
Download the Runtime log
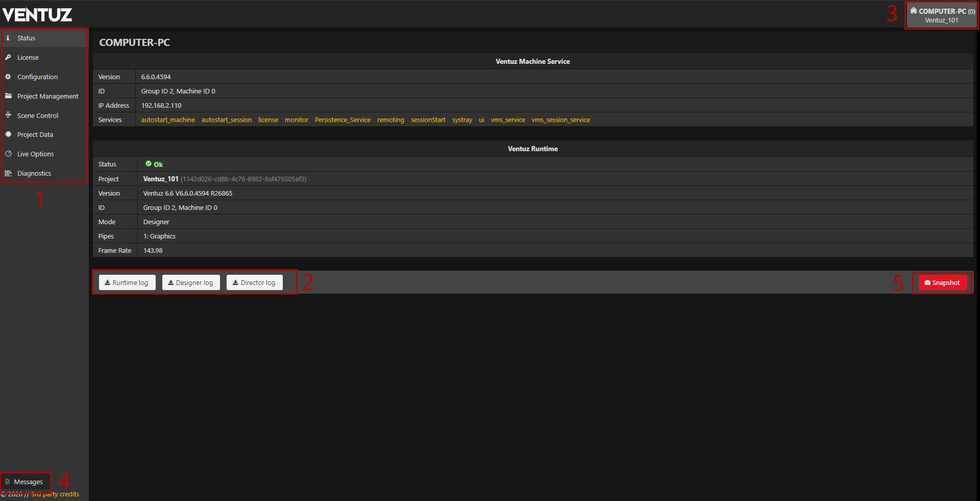point(127,282)
